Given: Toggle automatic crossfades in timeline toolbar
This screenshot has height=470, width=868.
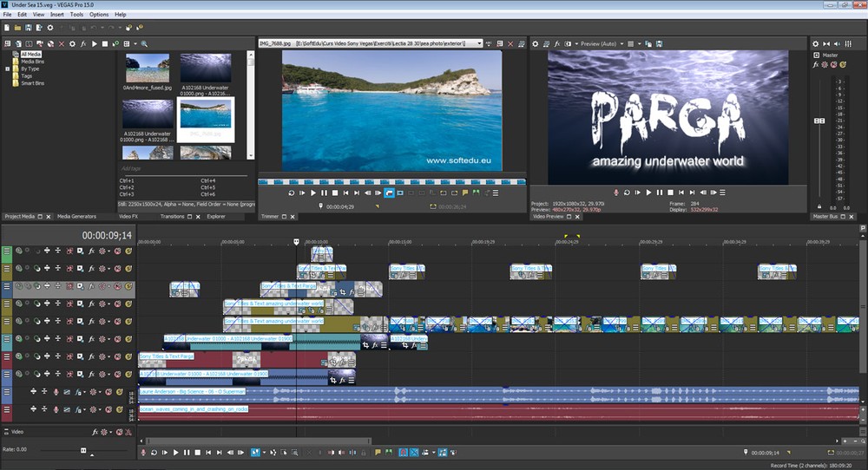Looking at the screenshot, I should click(414, 453).
